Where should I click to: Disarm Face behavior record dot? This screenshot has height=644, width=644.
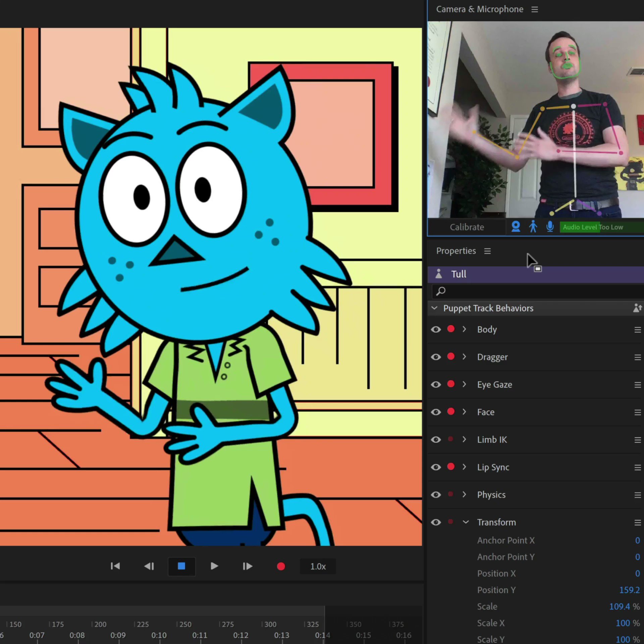(x=451, y=411)
